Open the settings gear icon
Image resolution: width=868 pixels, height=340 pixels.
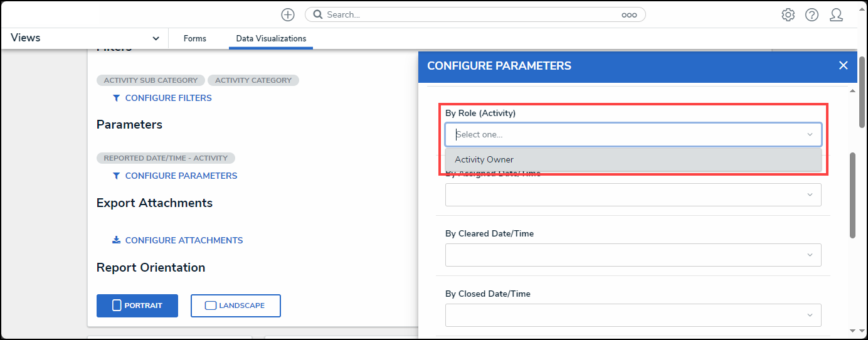click(788, 14)
